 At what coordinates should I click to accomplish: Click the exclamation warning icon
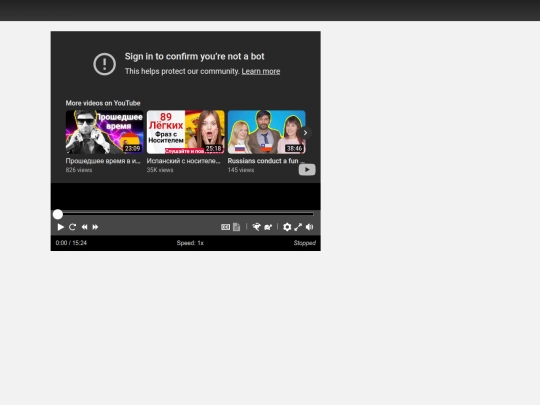coord(104,64)
